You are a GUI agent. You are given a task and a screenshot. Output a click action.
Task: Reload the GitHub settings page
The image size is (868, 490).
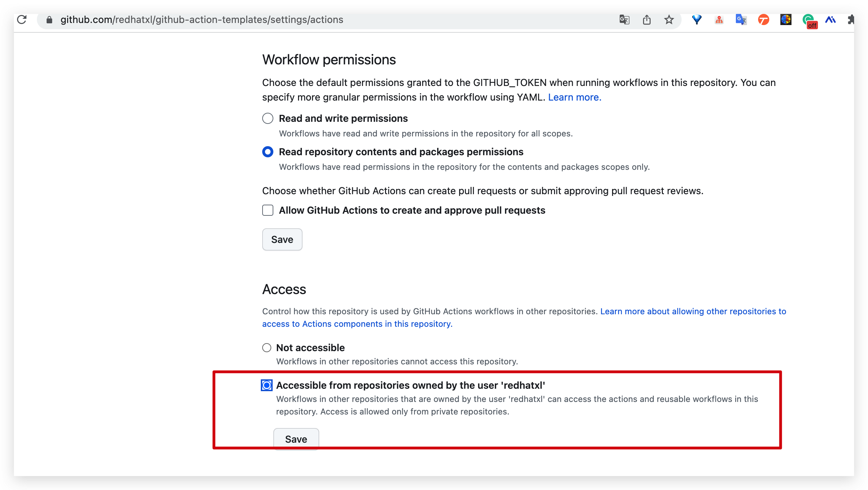click(x=22, y=19)
